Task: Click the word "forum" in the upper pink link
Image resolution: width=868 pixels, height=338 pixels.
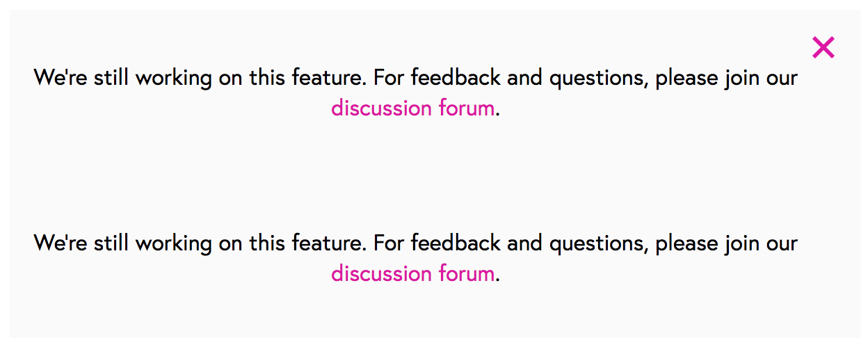Action: pos(466,108)
